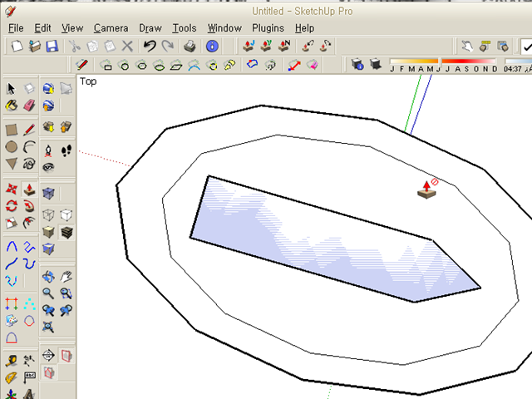Open the Tools menu
This screenshot has width=532, height=399.
pyautogui.click(x=185, y=28)
